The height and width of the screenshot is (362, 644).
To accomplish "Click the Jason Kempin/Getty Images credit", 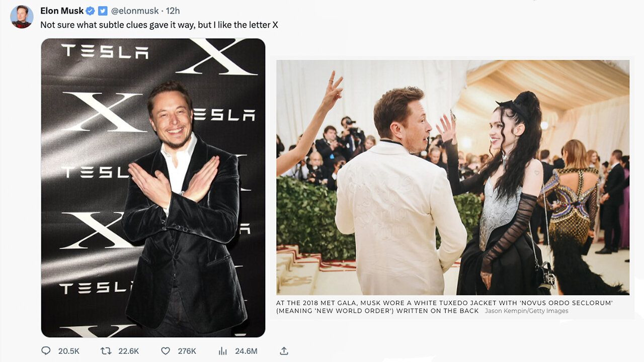I will pyautogui.click(x=526, y=311).
